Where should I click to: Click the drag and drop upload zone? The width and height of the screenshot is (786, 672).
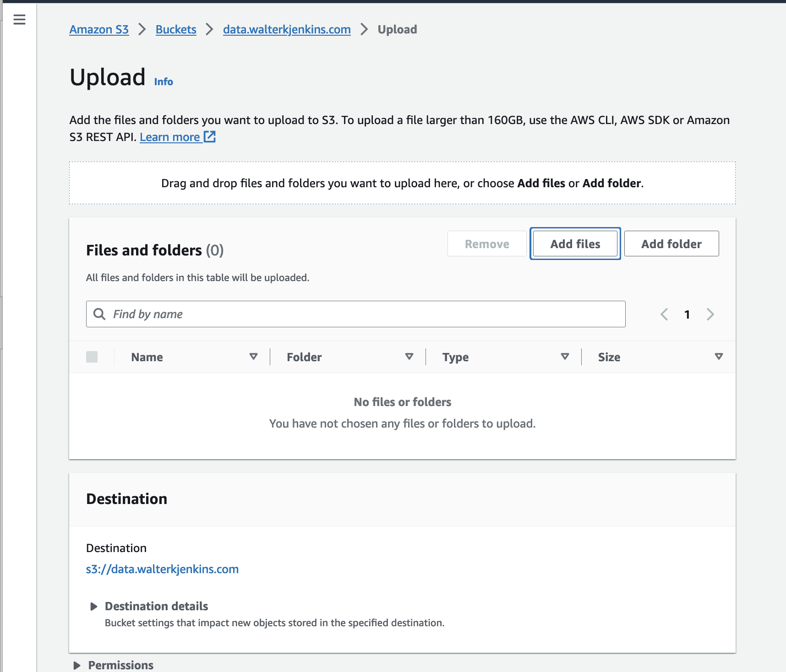(x=402, y=183)
